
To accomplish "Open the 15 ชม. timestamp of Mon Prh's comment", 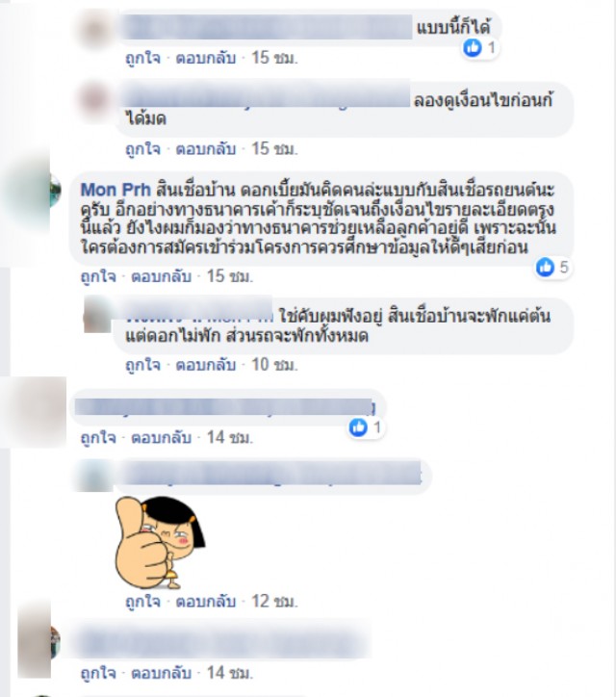I will [230, 276].
